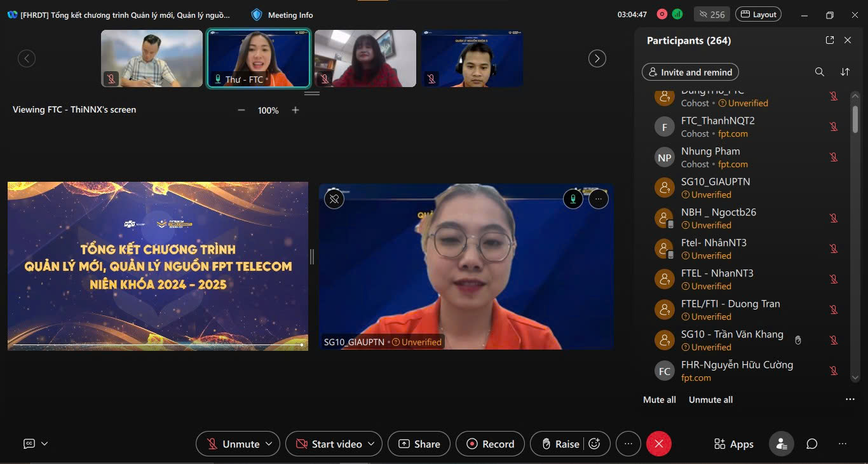Show next video thumbnails with right arrow
The image size is (868, 464).
pos(597,58)
